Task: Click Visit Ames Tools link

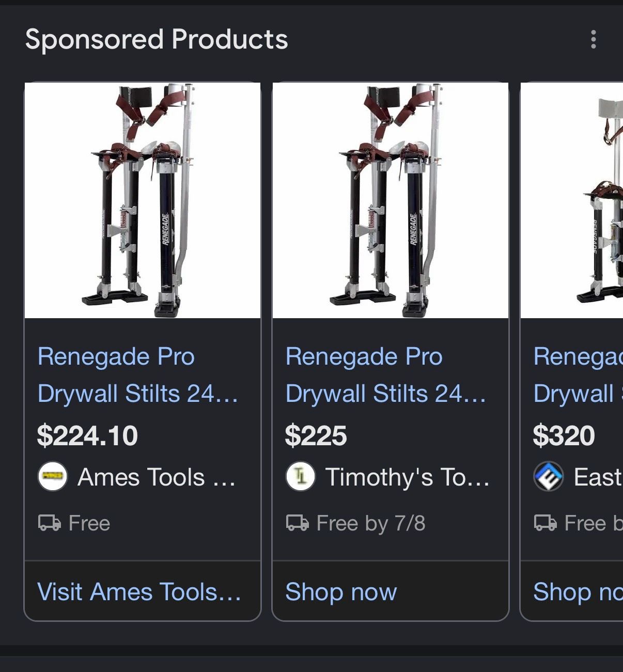Action: click(x=139, y=591)
